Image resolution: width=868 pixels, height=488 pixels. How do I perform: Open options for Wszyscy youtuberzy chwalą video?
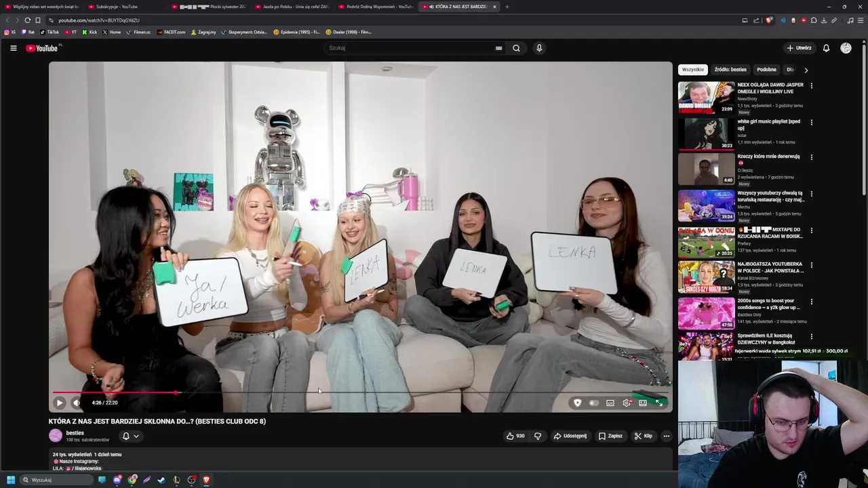[811, 194]
